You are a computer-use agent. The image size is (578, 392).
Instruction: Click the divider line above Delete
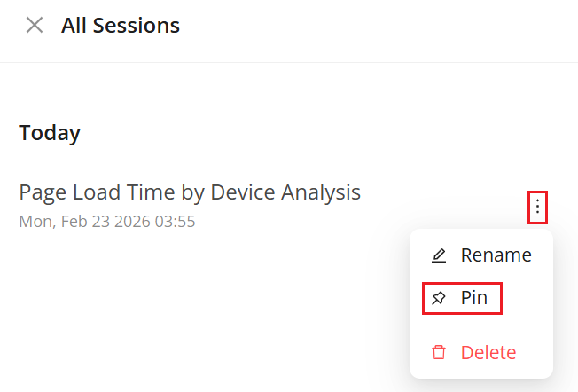pyautogui.click(x=481, y=325)
